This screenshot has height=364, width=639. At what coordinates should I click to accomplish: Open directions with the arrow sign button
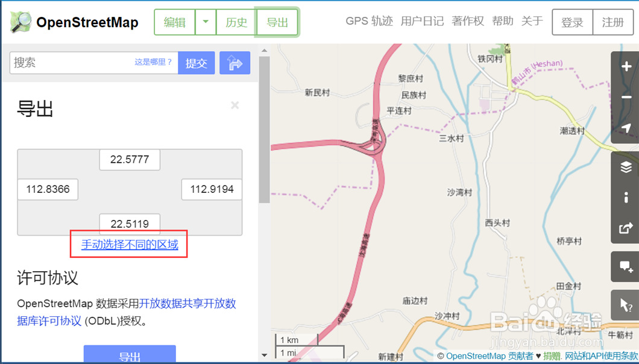point(235,63)
